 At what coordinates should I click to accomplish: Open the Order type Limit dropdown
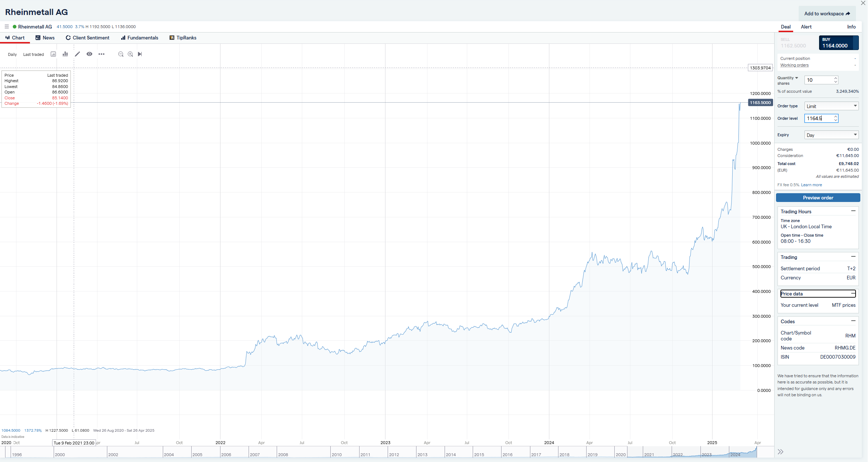pyautogui.click(x=831, y=106)
